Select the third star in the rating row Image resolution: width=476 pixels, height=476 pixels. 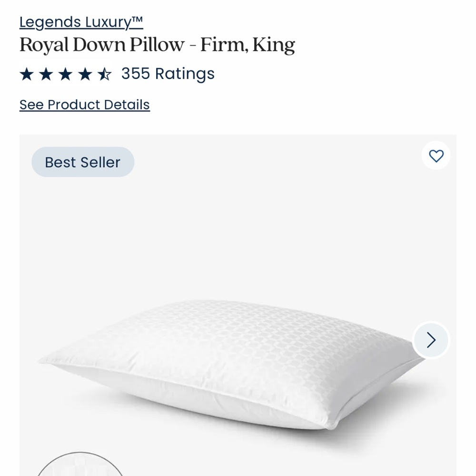coord(66,73)
